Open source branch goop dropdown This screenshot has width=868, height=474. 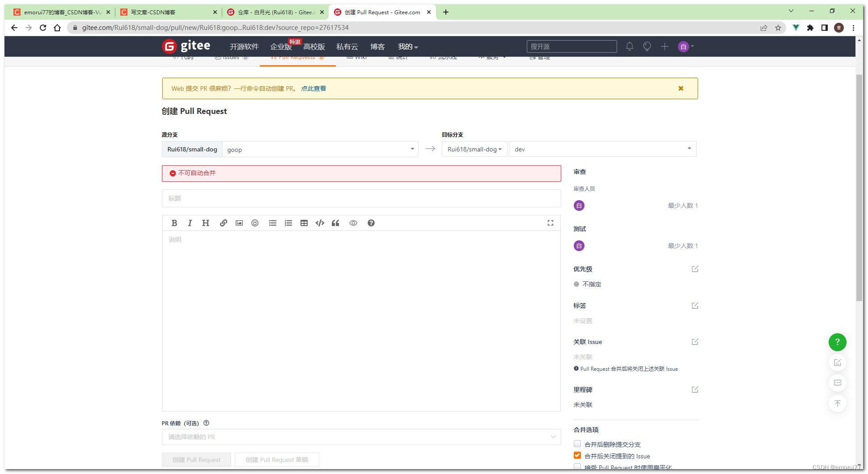[320, 149]
